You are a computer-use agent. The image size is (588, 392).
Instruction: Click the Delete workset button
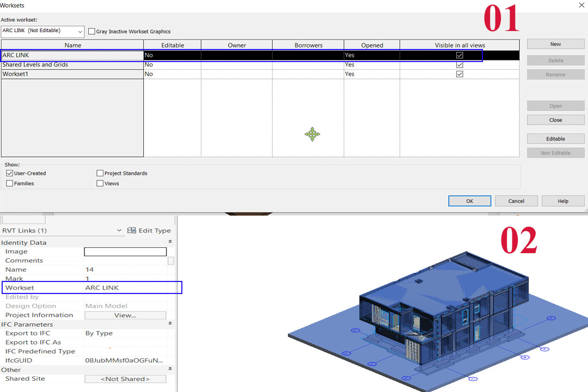pos(555,60)
